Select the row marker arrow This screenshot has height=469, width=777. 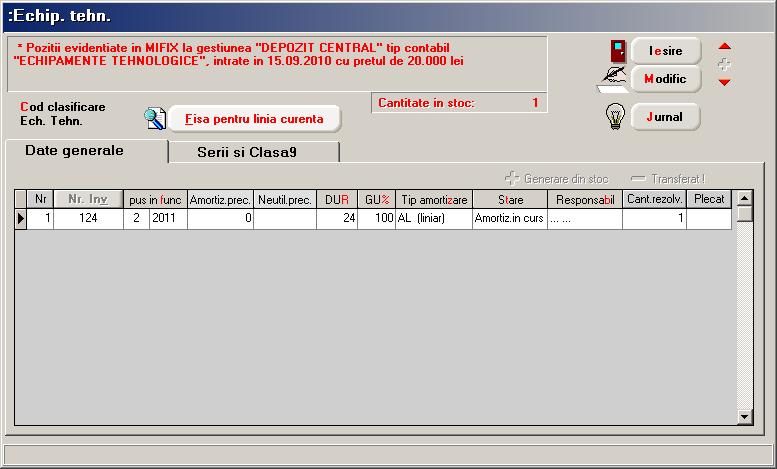click(x=20, y=219)
